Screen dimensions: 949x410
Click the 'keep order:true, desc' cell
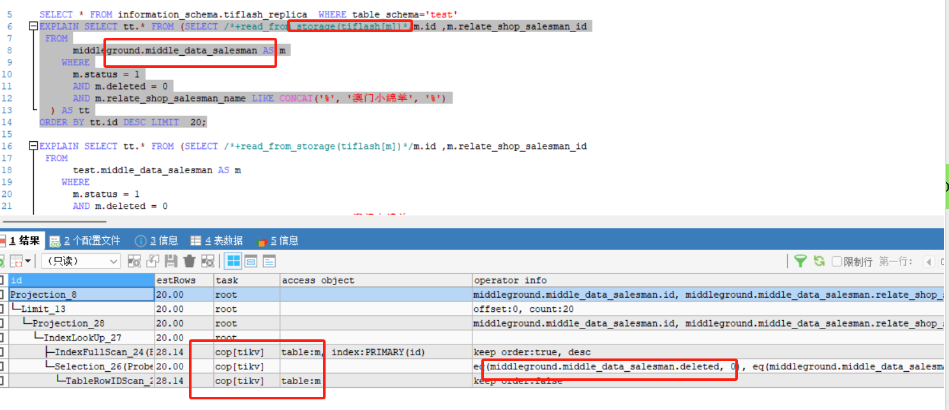708,352
